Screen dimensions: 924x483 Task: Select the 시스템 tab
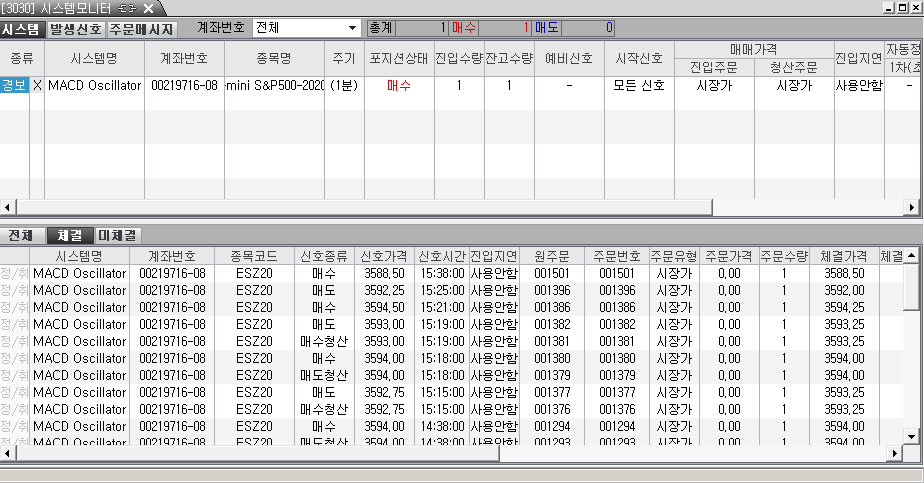click(23, 28)
